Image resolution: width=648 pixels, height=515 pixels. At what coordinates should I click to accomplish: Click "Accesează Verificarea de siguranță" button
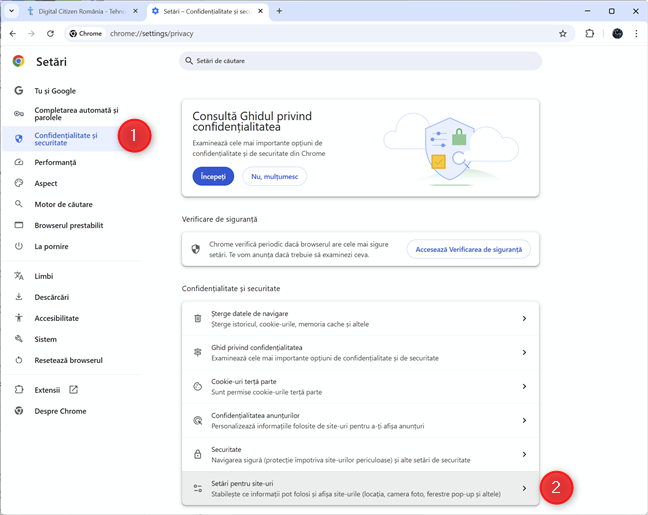(468, 249)
